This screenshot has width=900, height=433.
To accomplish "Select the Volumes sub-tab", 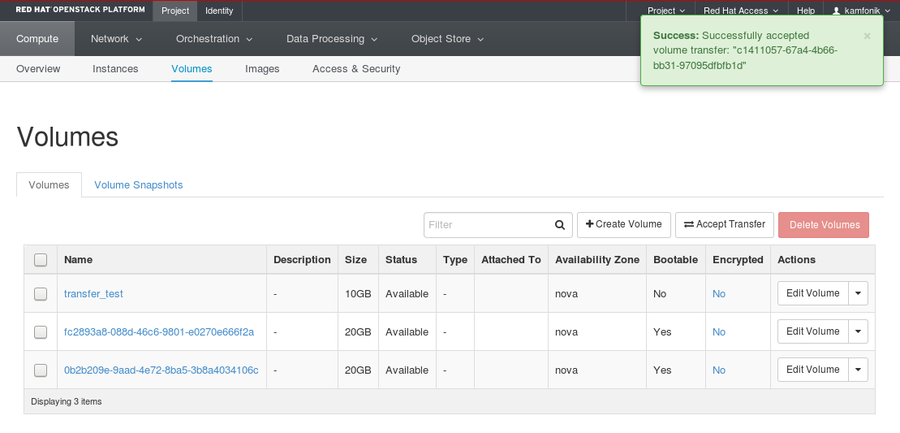I will click(49, 185).
